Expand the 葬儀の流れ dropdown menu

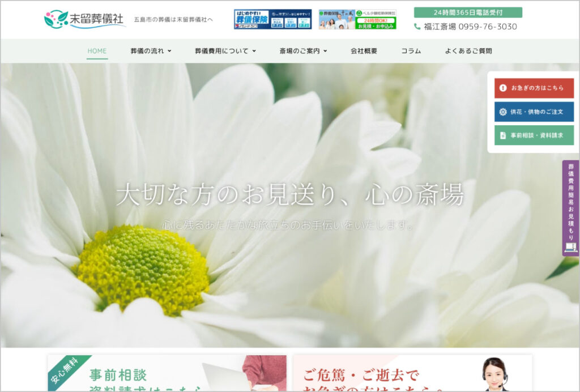click(x=151, y=51)
